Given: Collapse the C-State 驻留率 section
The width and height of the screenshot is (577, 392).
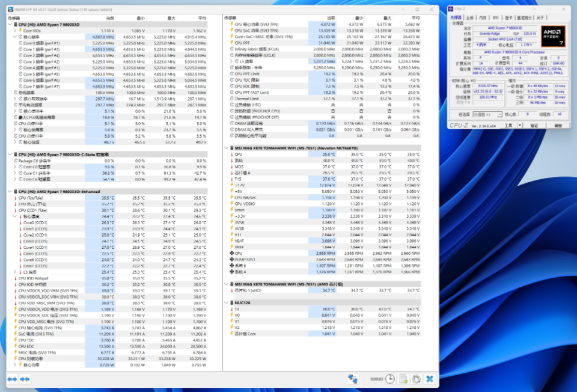Looking at the screenshot, I should tap(10, 155).
